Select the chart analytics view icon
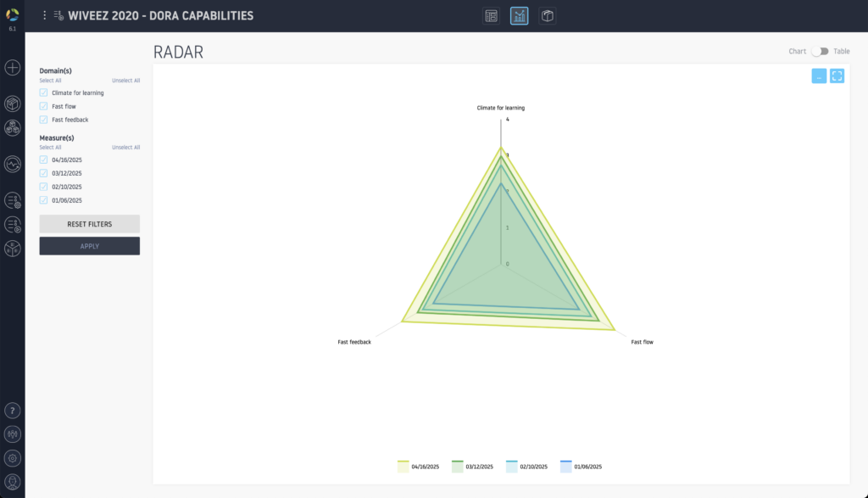868x498 pixels. pyautogui.click(x=519, y=16)
